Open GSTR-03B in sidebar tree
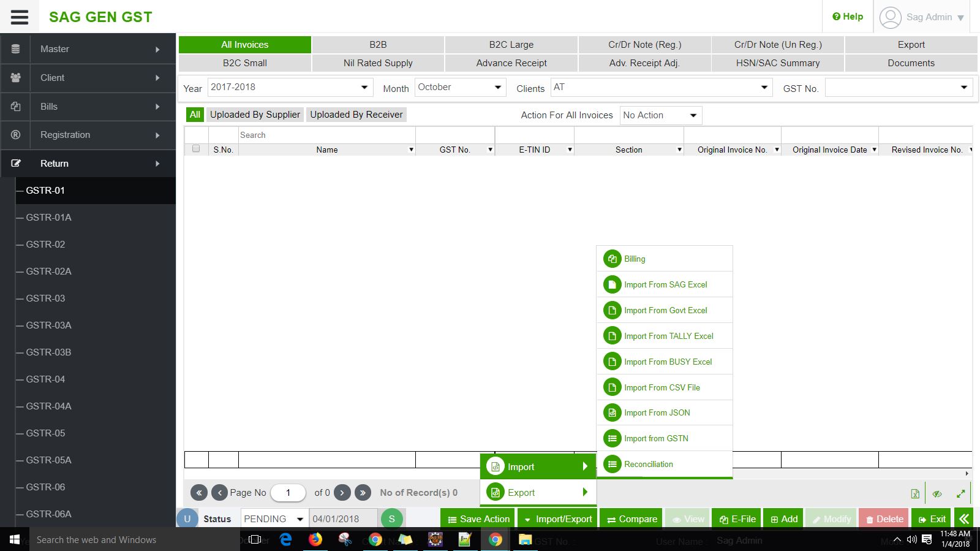980x551 pixels. coord(48,352)
